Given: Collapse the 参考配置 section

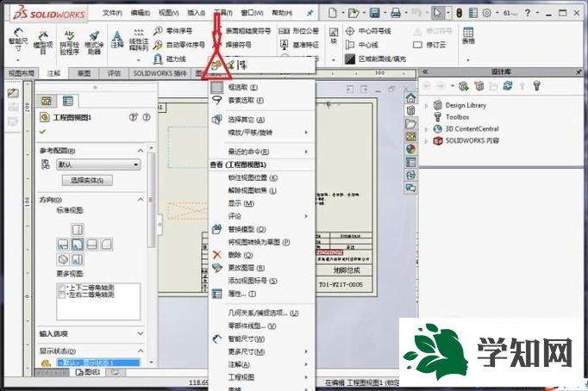Looking at the screenshot, I should tap(141, 150).
